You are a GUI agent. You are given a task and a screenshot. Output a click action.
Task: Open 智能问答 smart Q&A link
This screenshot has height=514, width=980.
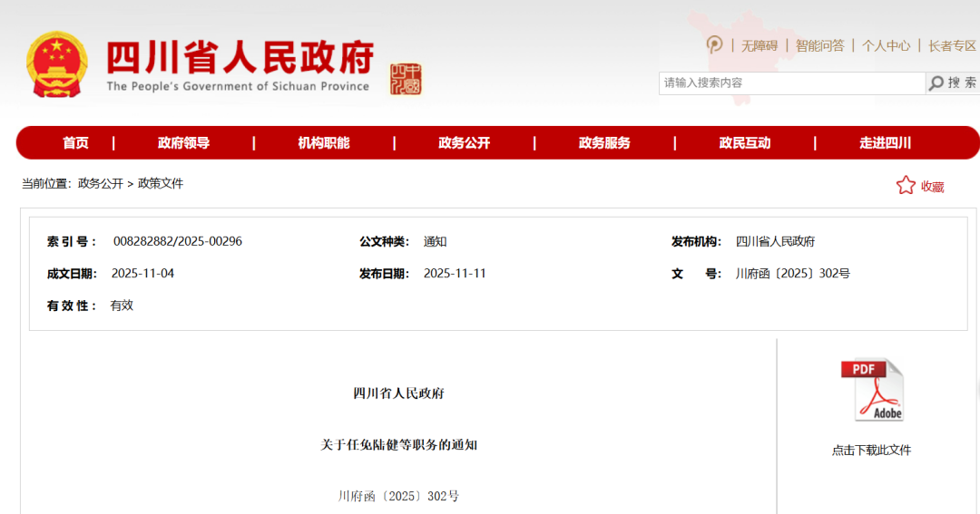click(819, 45)
